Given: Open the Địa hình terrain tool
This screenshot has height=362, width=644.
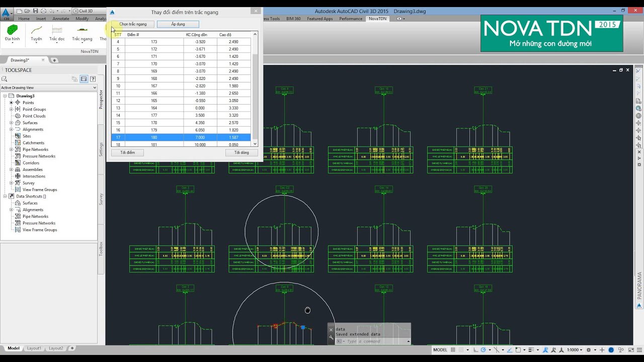Looking at the screenshot, I should click(12, 33).
